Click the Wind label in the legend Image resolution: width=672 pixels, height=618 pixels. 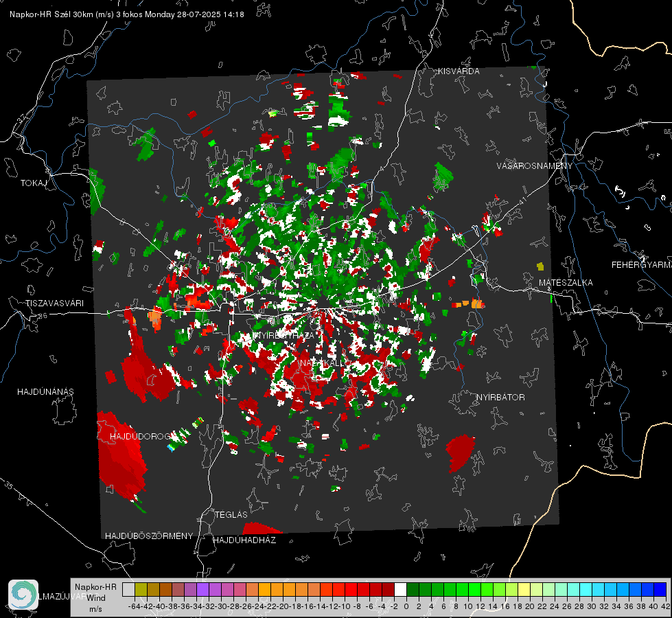point(96,597)
